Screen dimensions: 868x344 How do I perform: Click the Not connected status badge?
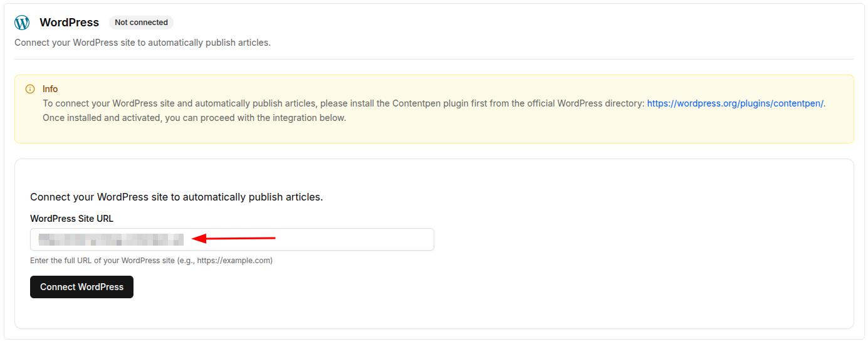[x=141, y=23]
